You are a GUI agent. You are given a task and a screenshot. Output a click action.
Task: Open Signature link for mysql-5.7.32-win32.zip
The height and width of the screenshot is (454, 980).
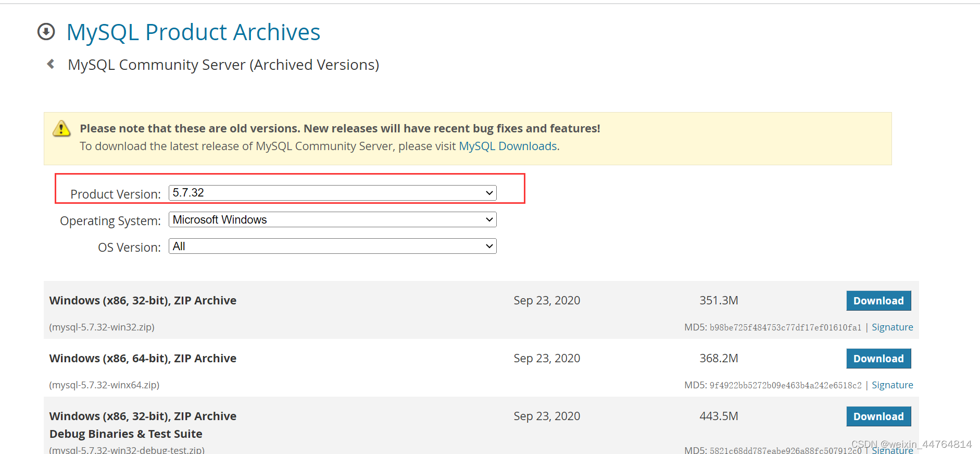coord(892,327)
